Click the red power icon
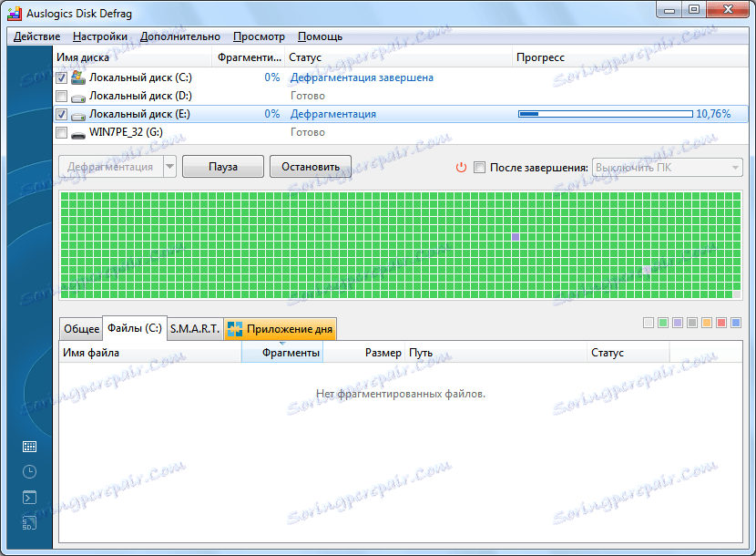 (462, 168)
